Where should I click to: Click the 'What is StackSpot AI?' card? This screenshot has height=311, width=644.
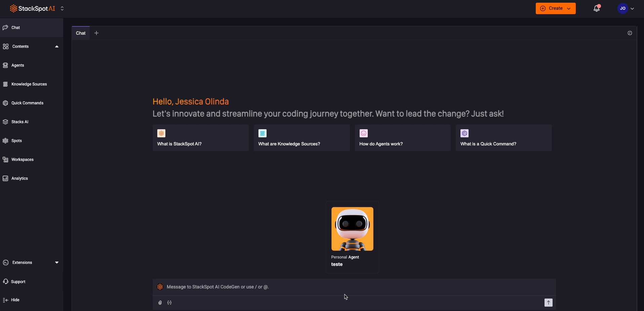click(x=200, y=138)
